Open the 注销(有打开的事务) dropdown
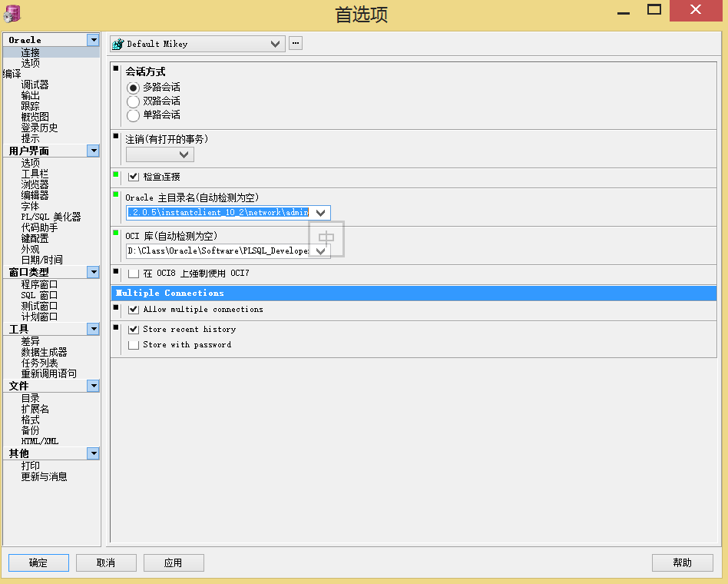This screenshot has height=584, width=728. pos(184,154)
